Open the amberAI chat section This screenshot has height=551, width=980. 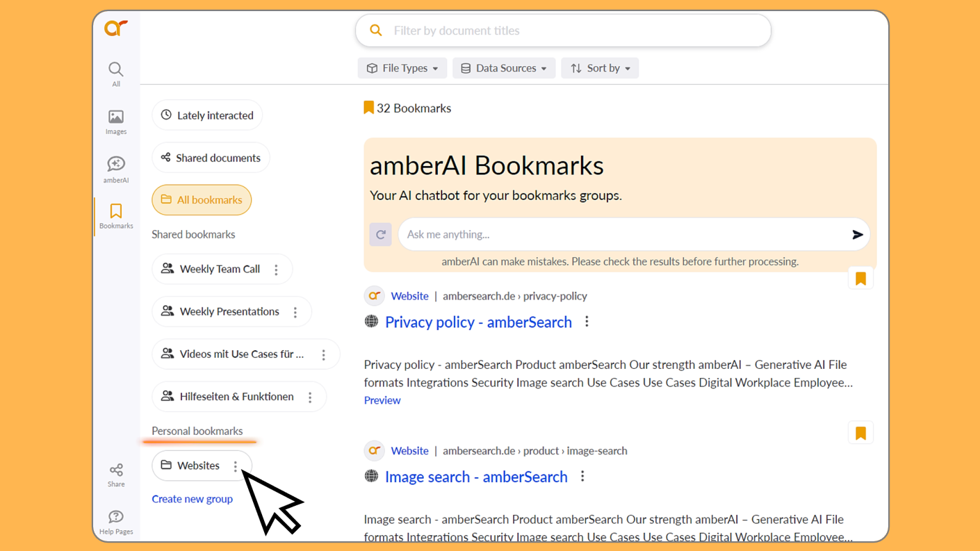(x=116, y=170)
